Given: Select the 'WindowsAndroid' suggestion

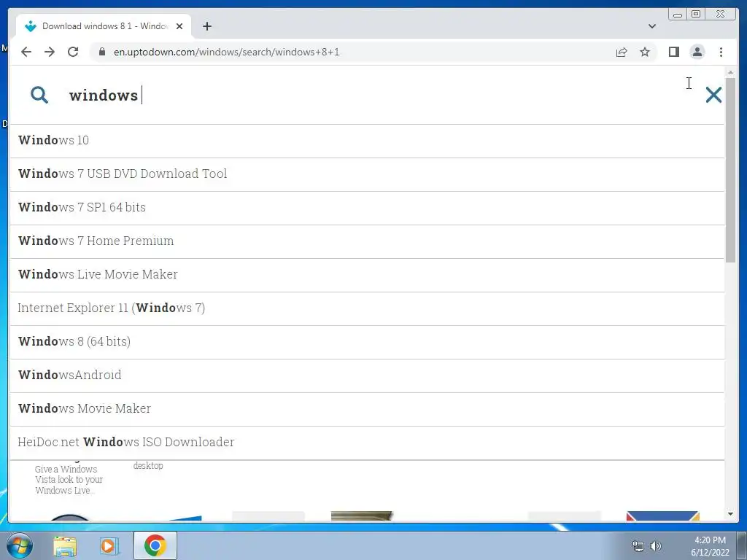Looking at the screenshot, I should click(367, 376).
